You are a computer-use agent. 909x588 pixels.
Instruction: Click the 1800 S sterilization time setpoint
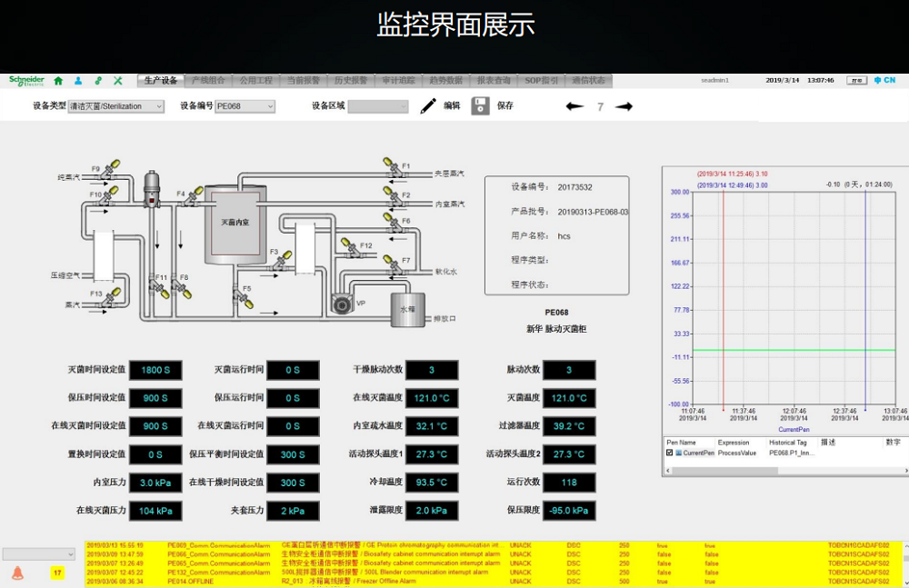tap(155, 371)
